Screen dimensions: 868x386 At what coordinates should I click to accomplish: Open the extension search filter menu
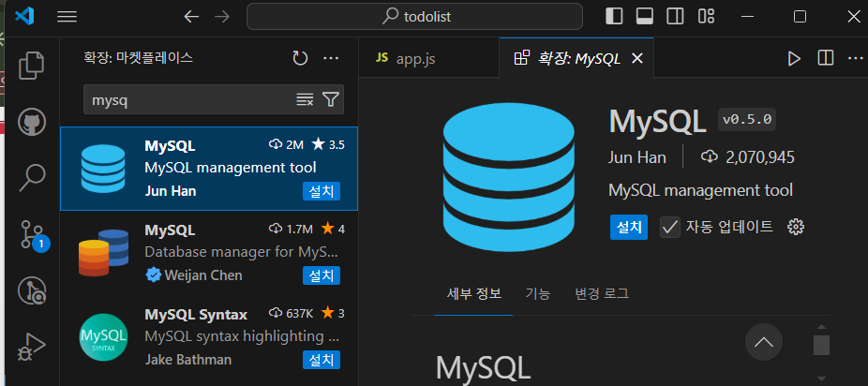pos(331,99)
